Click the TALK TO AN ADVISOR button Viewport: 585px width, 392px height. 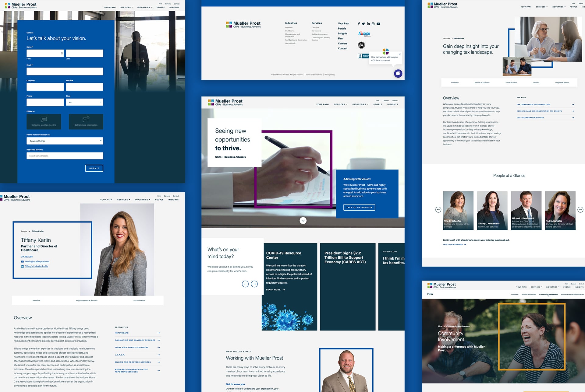tap(358, 207)
